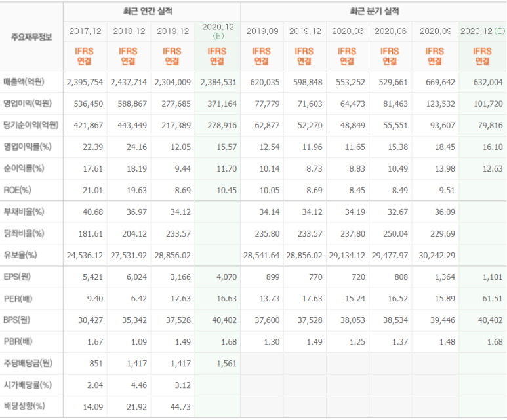
Task: Click the ROE(%) row label
Action: 17,190
